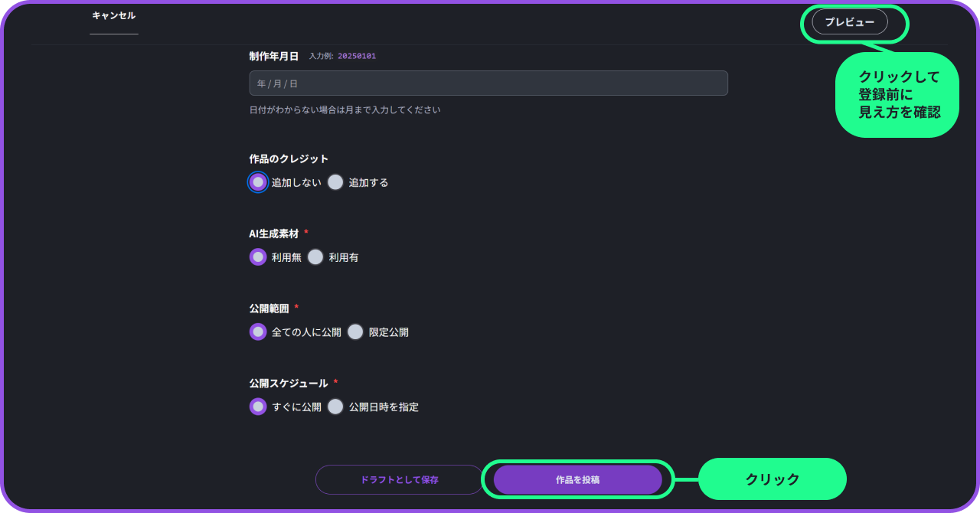Select 追加しない for credits
Viewport: 980px width, 513px height.
coord(259,182)
